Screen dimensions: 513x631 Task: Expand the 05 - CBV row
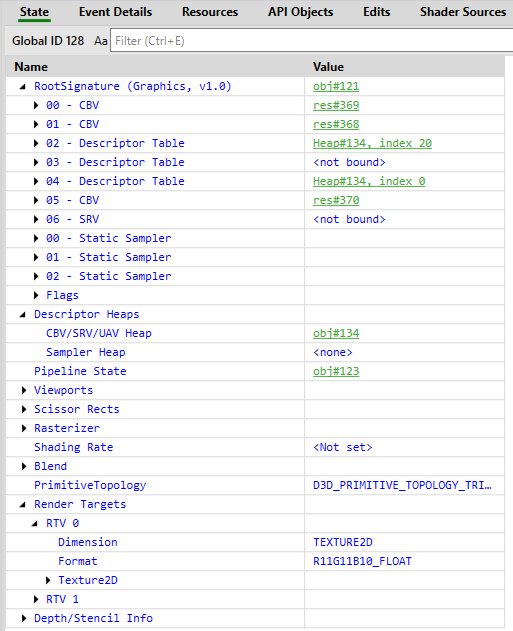36,200
